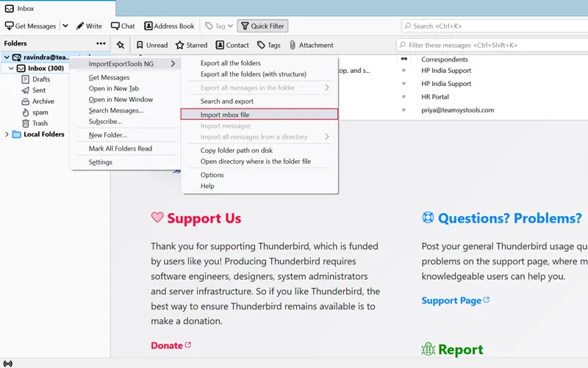
Task: Toggle the Quick Filter button
Action: pos(262,26)
